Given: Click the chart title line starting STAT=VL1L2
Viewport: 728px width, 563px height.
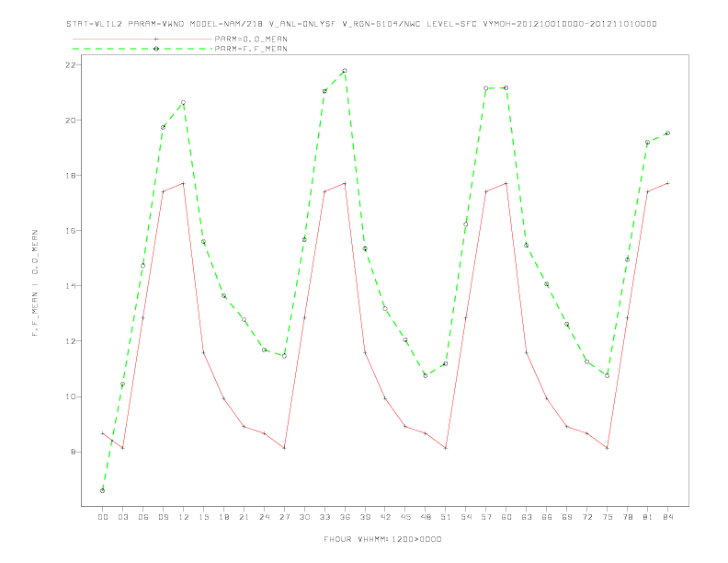Looking at the screenshot, I should pos(361,24).
